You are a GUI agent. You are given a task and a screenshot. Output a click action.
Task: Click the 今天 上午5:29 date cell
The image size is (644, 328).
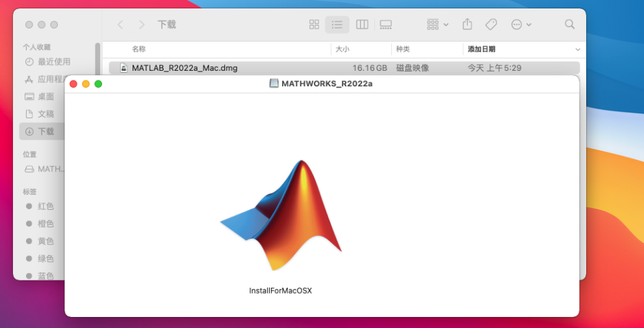pyautogui.click(x=495, y=68)
